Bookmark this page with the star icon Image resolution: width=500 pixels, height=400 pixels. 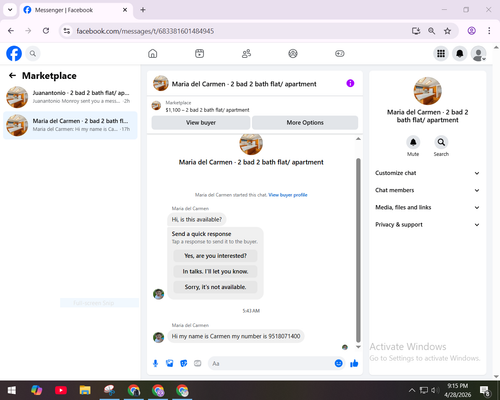pos(447,31)
